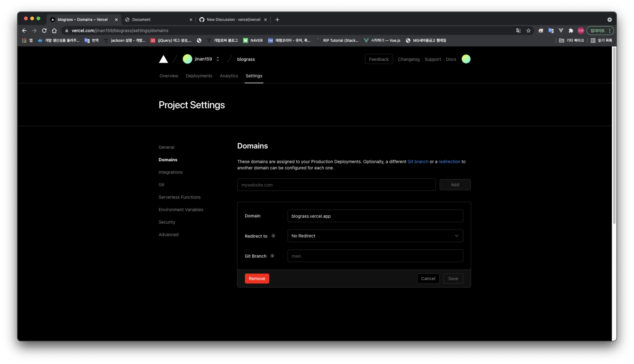The height and width of the screenshot is (364, 634).
Task: Switch to the Document browser tab
Action: (x=141, y=19)
